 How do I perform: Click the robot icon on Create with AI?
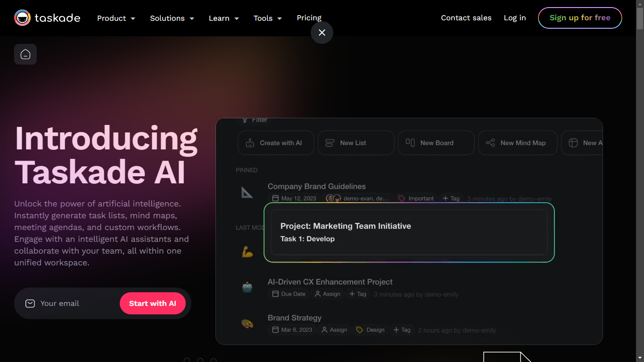(x=250, y=143)
